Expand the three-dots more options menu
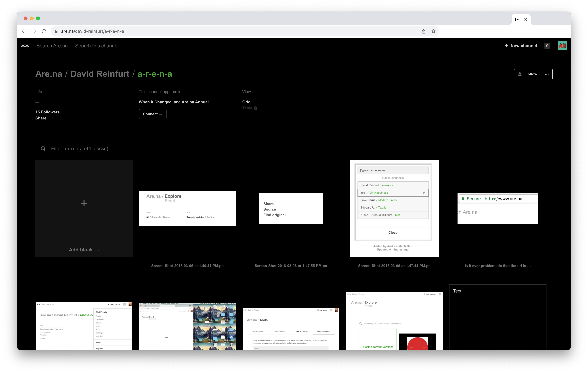The image size is (588, 373). [547, 74]
